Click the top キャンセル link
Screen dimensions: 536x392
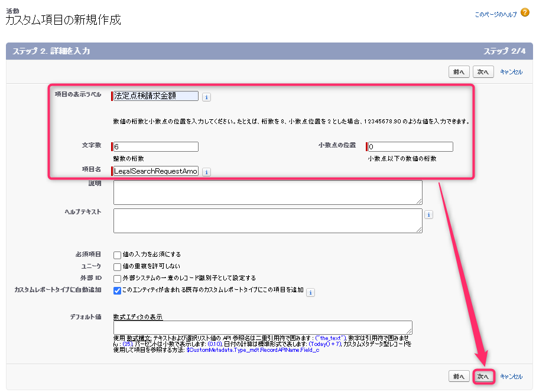click(x=511, y=71)
